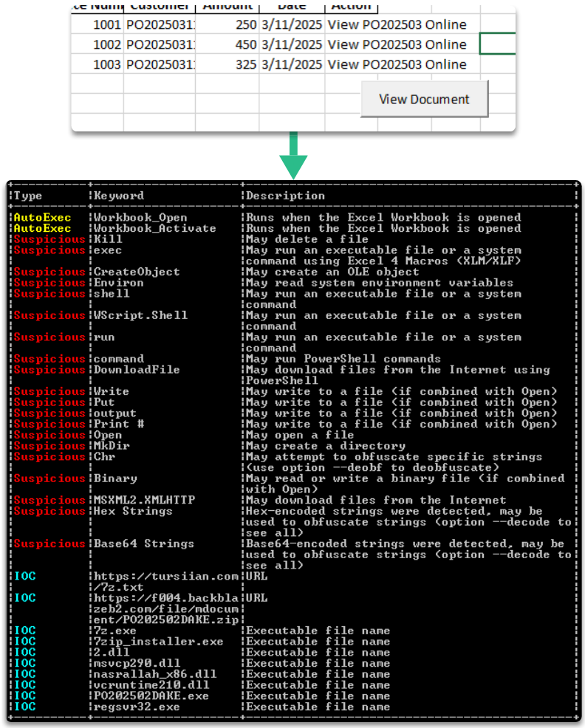585x728 pixels.
Task: Click the 'Put' entry in Keyword column
Action: 104,402
